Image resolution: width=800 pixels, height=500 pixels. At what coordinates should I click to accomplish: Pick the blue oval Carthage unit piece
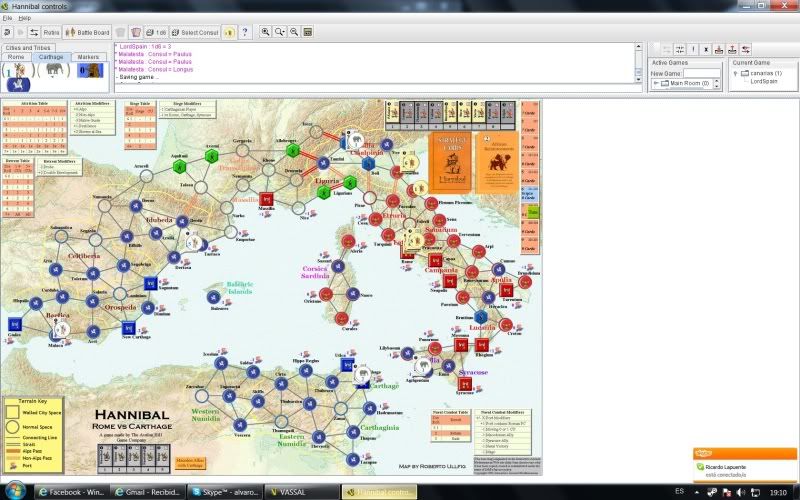pos(18,84)
